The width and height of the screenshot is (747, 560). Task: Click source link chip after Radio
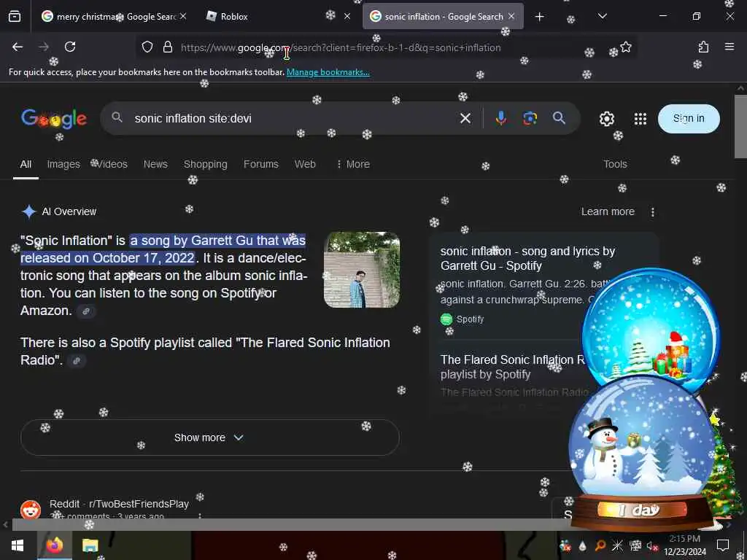[76, 361]
